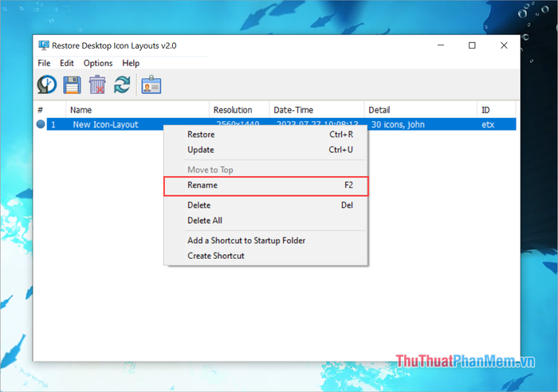Choose Rename in the context menu

(265, 186)
